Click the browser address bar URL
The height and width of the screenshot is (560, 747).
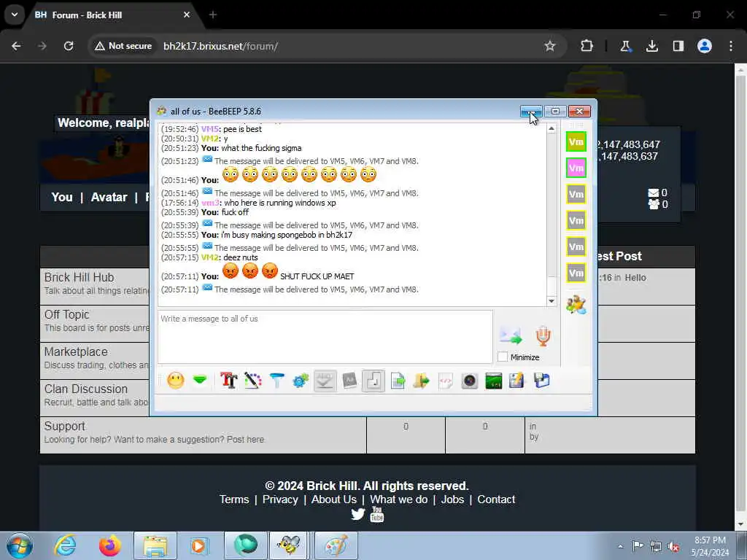(220, 46)
